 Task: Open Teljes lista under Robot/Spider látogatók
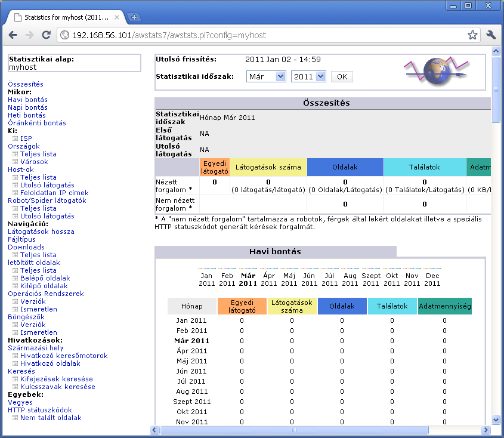pos(38,208)
